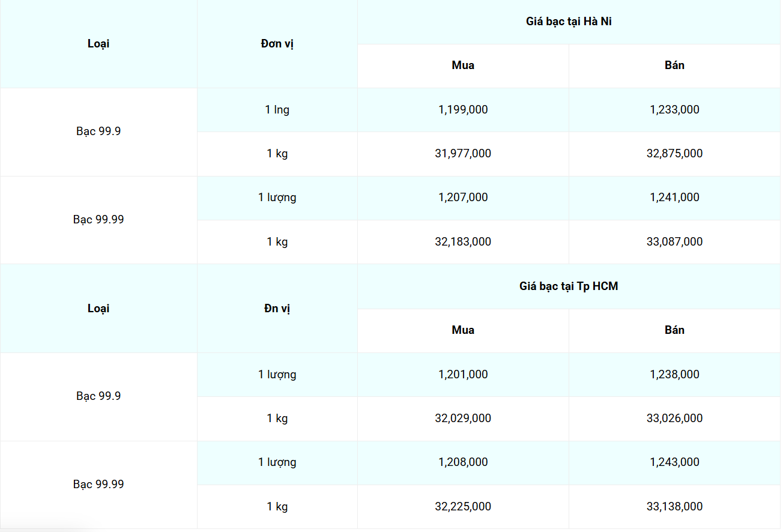Select the "Đơn vị" column header
The image size is (783, 532).
pos(277,44)
